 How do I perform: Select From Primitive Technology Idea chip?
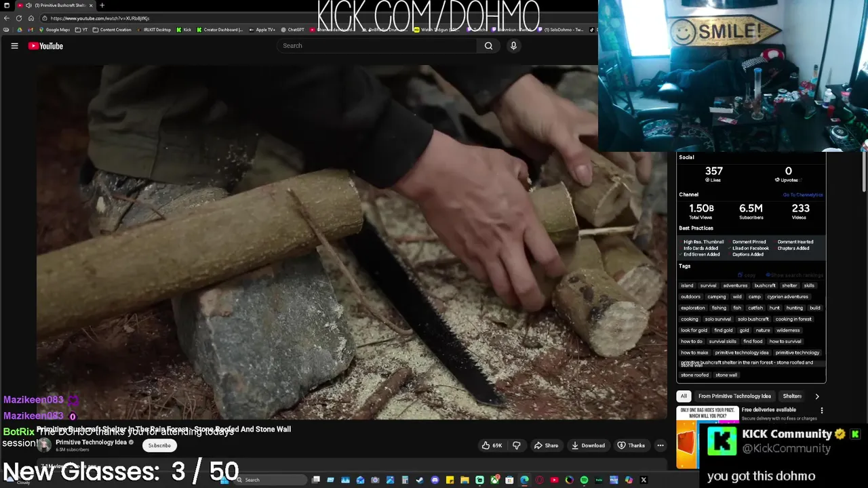734,396
